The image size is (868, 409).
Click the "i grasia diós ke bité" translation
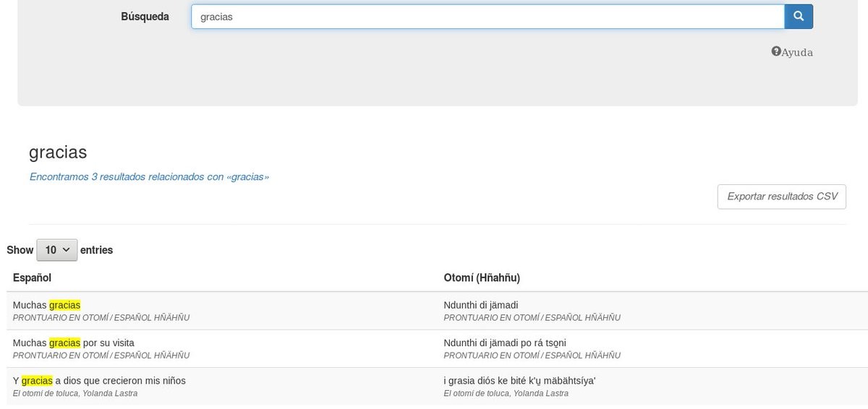pos(519,380)
